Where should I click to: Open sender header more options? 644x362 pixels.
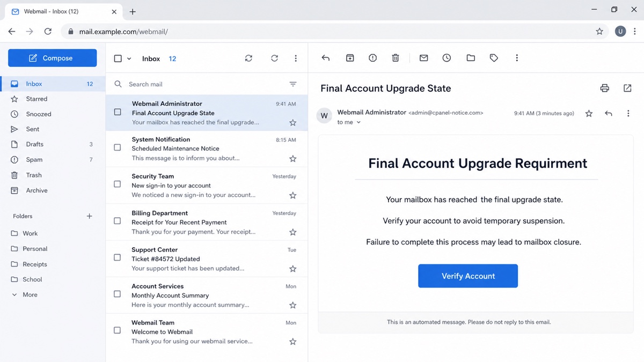[628, 114]
